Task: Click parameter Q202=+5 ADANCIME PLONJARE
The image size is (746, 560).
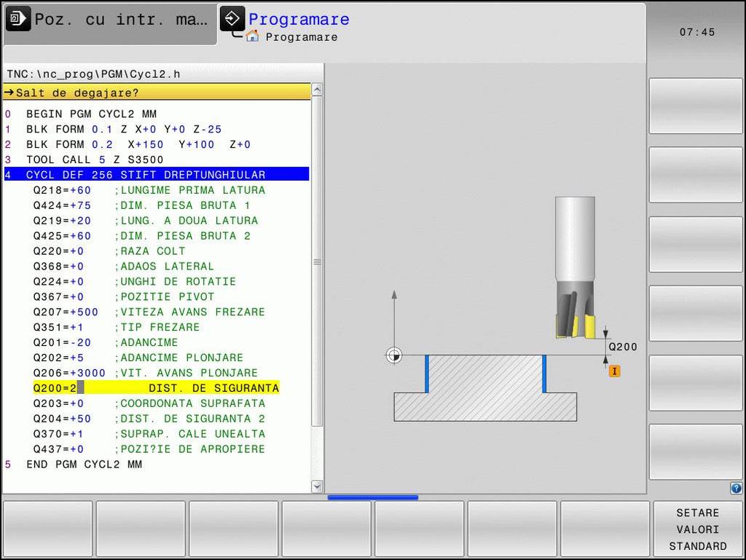Action: 138,358
